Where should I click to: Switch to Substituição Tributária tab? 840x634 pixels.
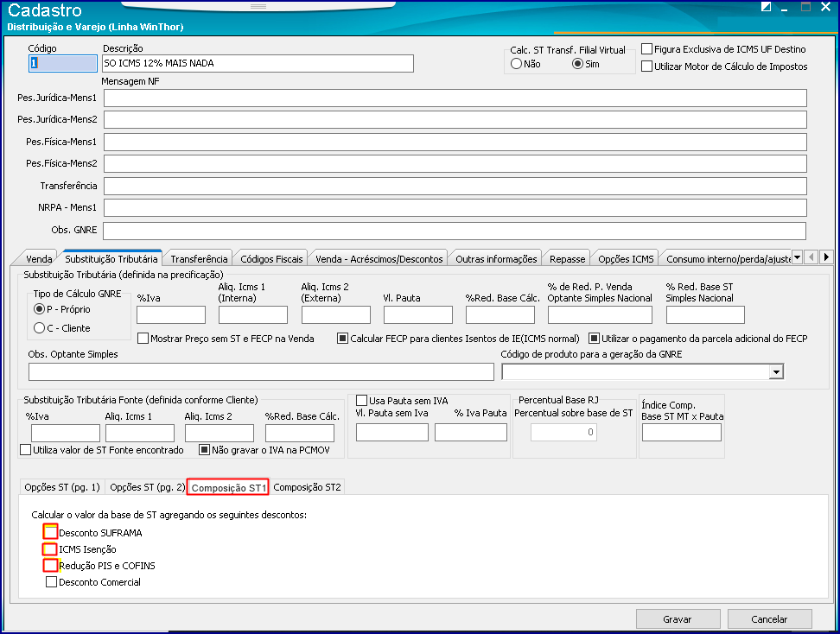pyautogui.click(x=111, y=258)
